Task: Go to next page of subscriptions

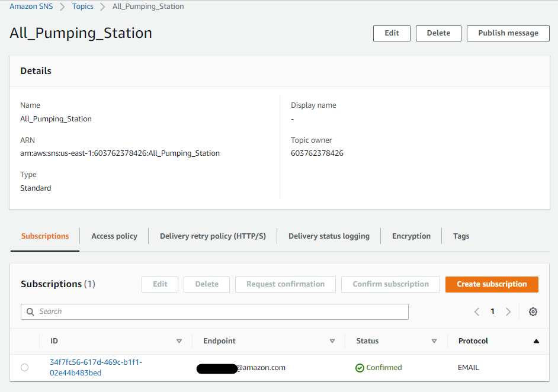Action: (x=508, y=311)
